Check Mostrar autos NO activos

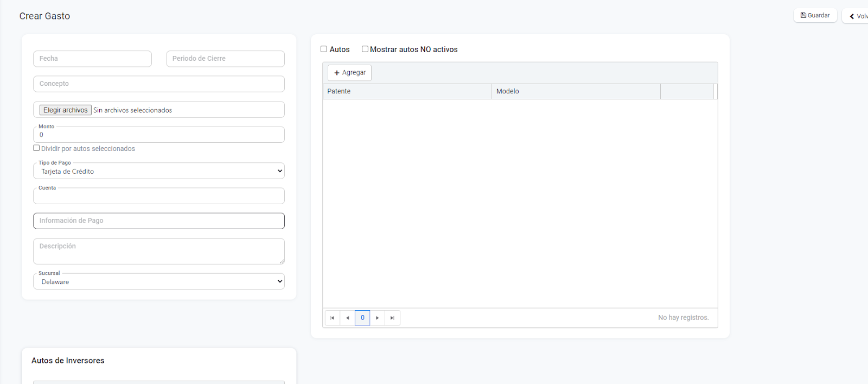[x=365, y=49]
